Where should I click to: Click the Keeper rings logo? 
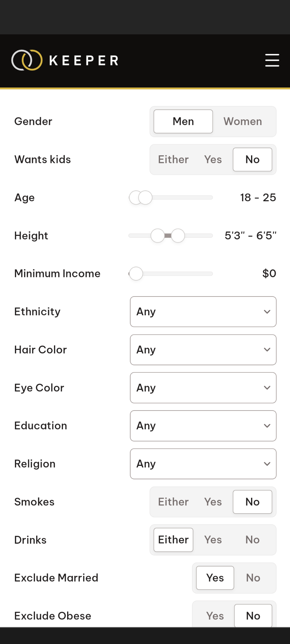(x=27, y=60)
